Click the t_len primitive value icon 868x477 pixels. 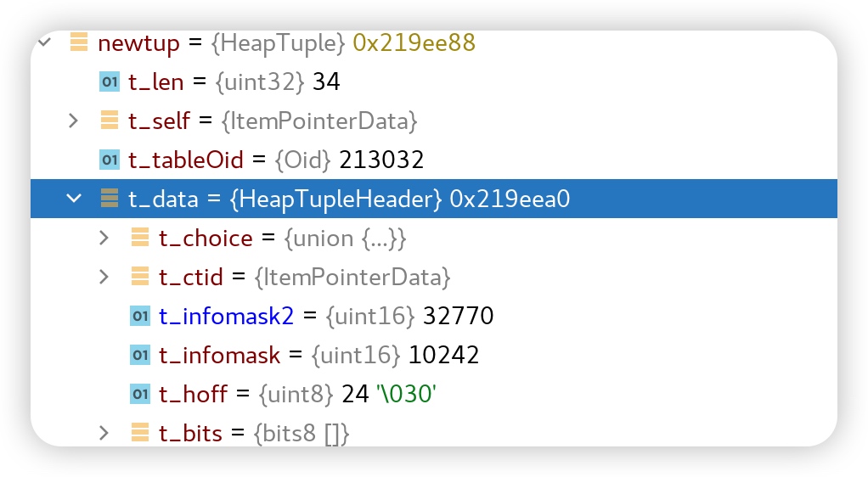(110, 81)
